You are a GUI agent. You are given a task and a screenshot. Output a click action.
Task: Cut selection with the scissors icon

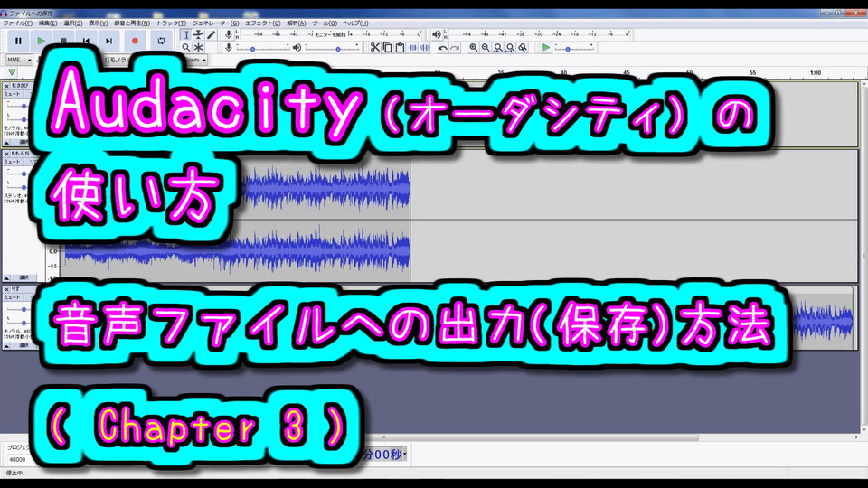pyautogui.click(x=374, y=48)
